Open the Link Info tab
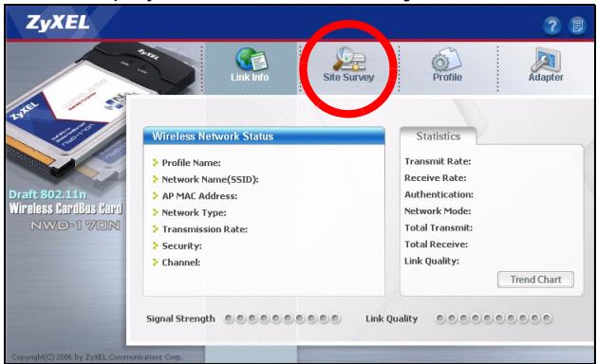This screenshot has height=364, width=597. tap(251, 64)
